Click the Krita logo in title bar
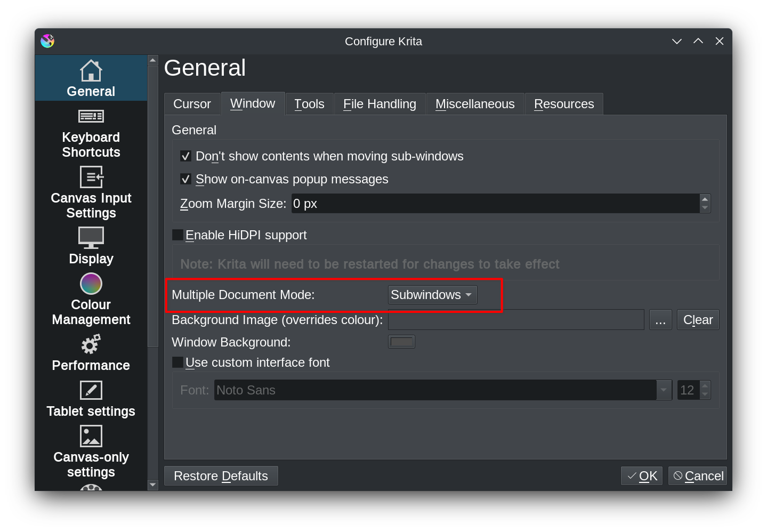The image size is (767, 532). [47, 41]
